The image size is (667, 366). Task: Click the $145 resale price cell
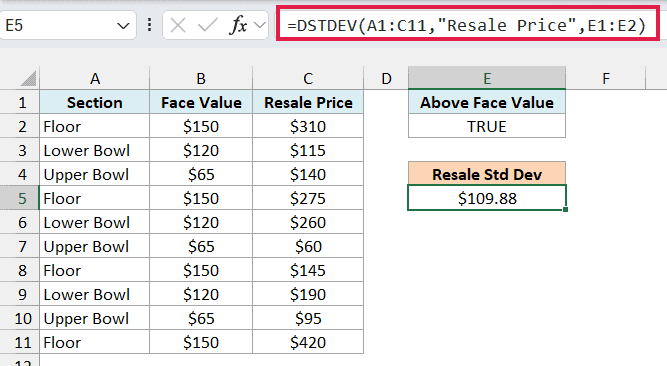[308, 270]
